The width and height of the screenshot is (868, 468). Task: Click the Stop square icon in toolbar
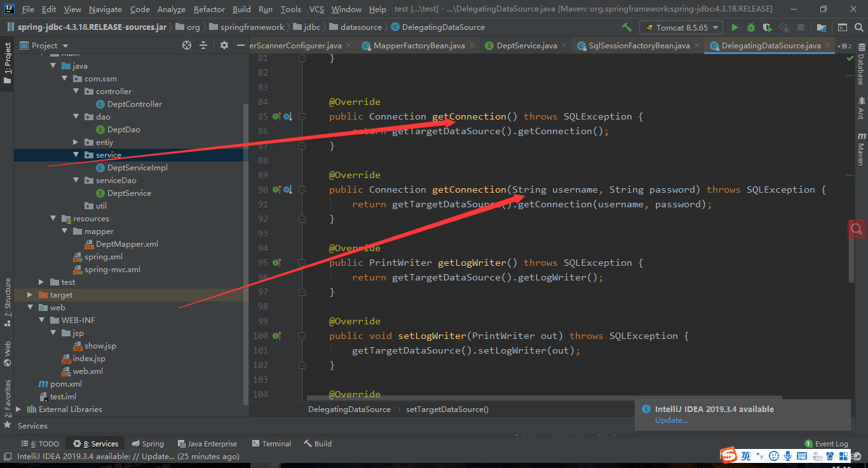[801, 27]
